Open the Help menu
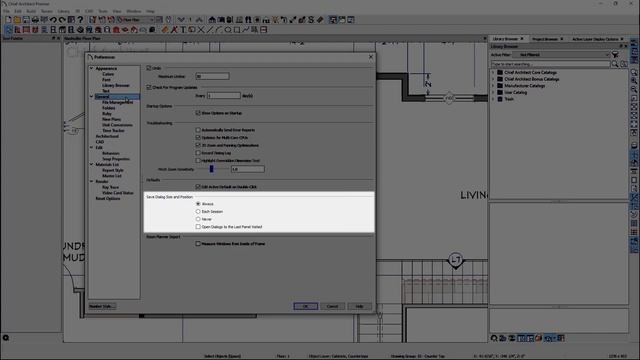Image resolution: width=640 pixels, height=360 pixels. 150,11
